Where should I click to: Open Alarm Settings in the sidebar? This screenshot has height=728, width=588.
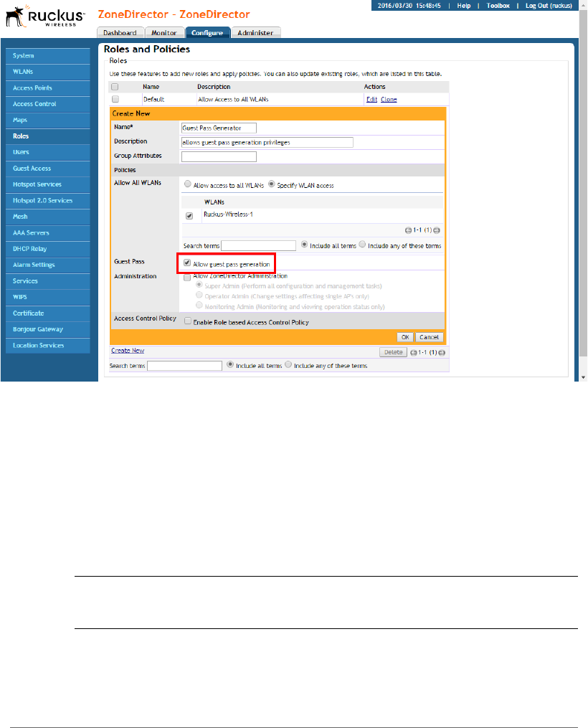48,265
